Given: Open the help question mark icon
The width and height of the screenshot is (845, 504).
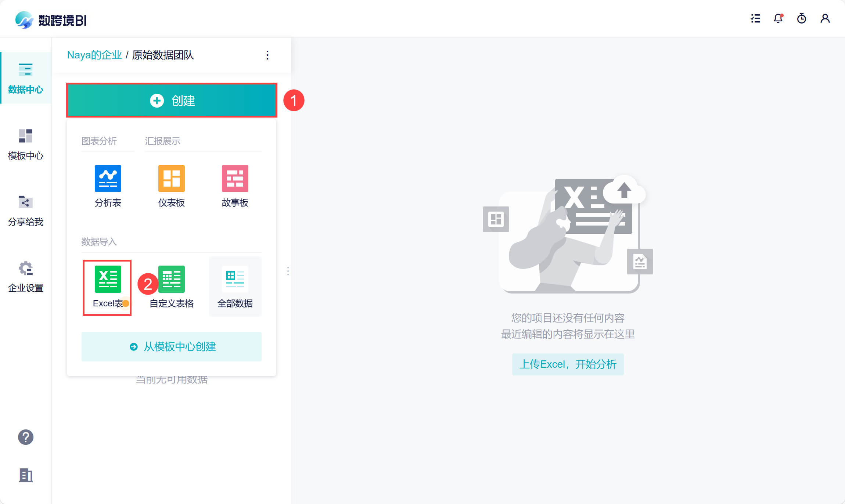Looking at the screenshot, I should 26,437.
